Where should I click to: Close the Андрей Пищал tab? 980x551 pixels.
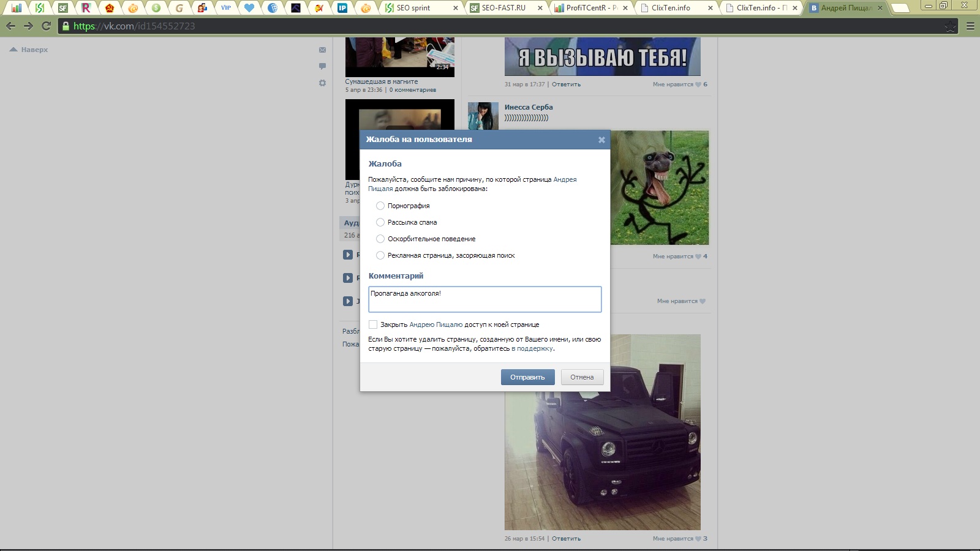880,8
